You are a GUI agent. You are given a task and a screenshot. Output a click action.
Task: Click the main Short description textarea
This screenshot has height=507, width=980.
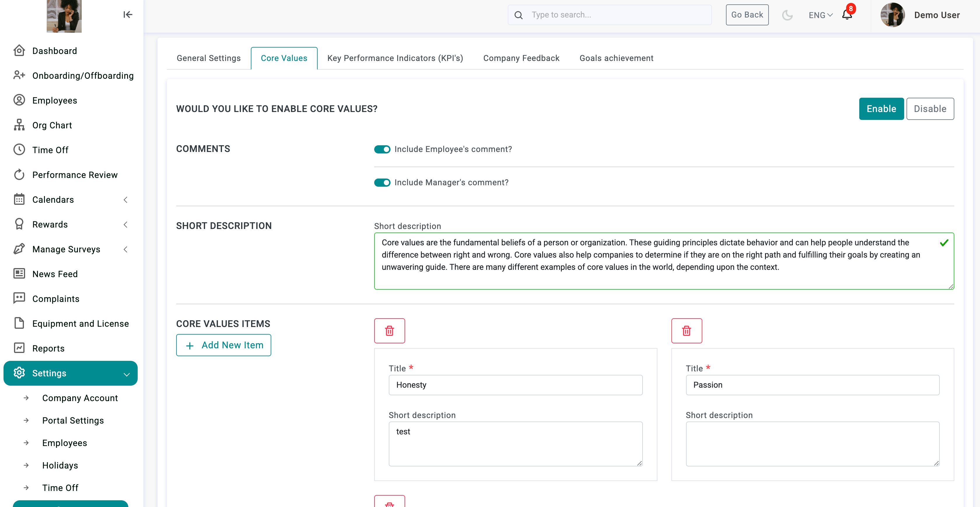pos(664,261)
